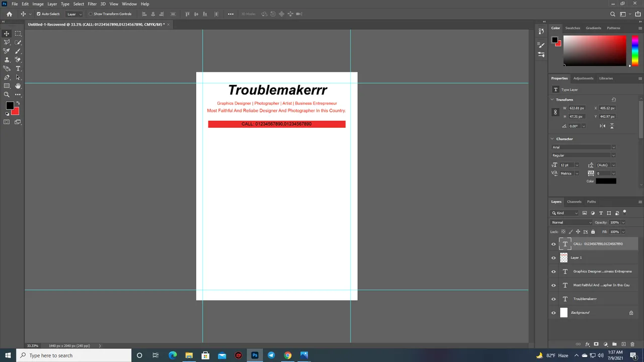Hide the Background layer eye
This screenshot has height=362, width=644.
click(553, 313)
